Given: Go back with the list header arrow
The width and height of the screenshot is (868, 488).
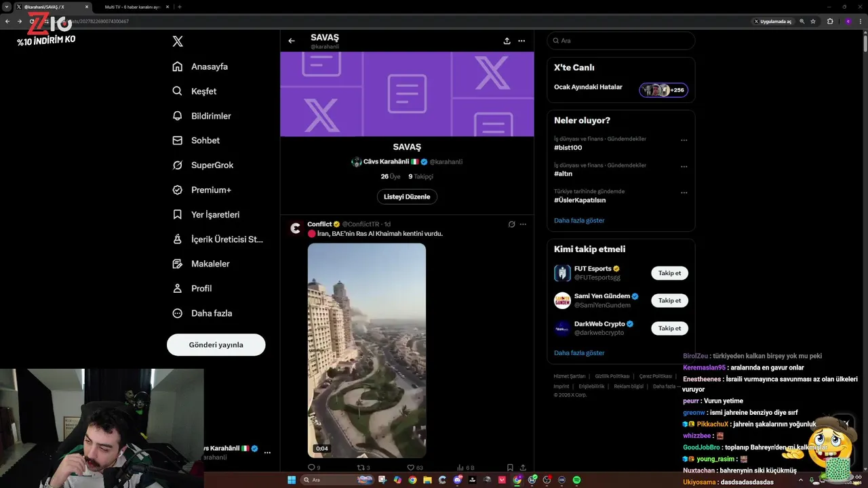Looking at the screenshot, I should 292,41.
